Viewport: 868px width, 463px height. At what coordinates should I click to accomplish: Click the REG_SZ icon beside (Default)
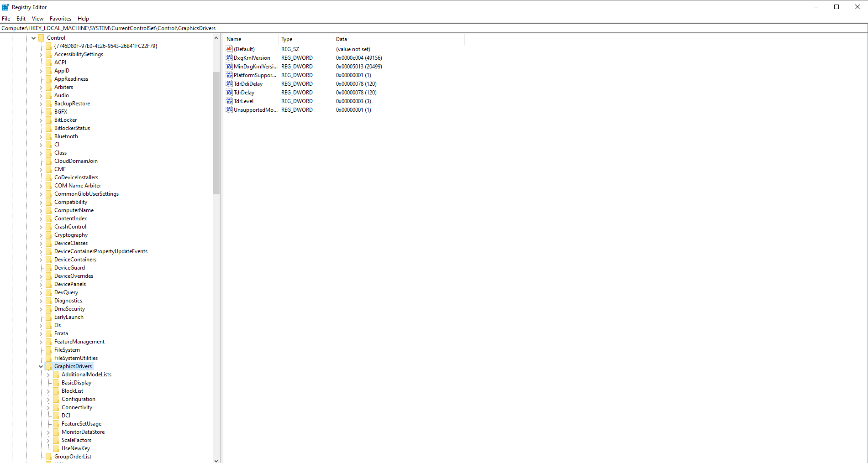(x=229, y=49)
